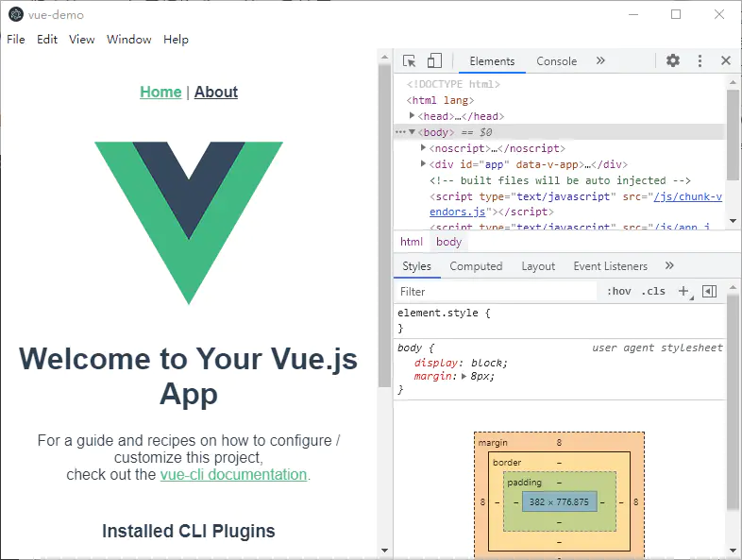This screenshot has width=742, height=560.
Task: Add a new style rule
Action: [684, 291]
